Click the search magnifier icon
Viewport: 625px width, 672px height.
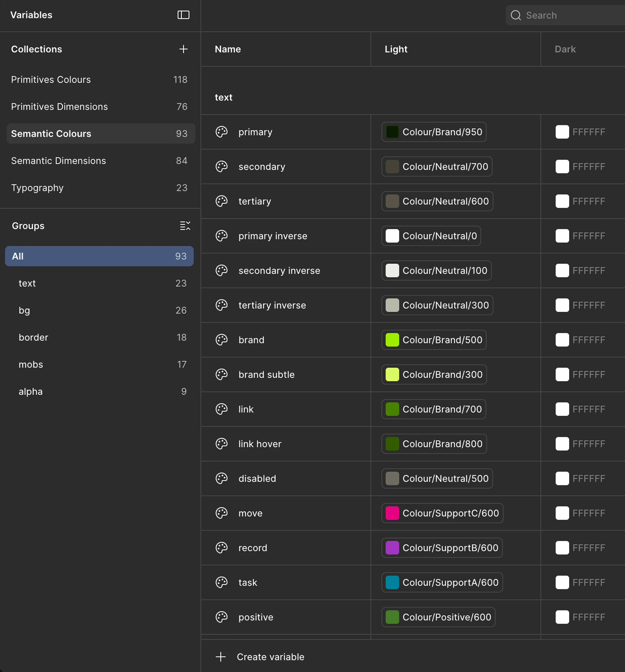click(x=516, y=15)
